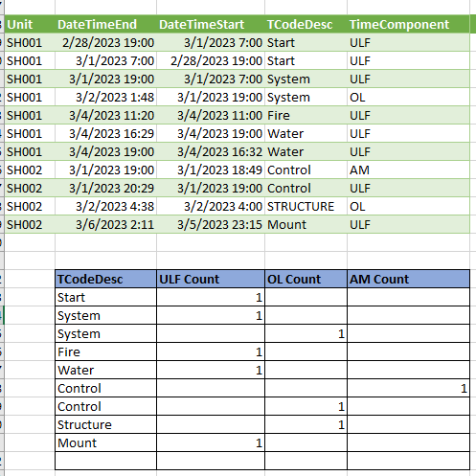The image size is (476, 476).
Task: Select OL Count value 1 for summary Control row
Action: click(306, 406)
